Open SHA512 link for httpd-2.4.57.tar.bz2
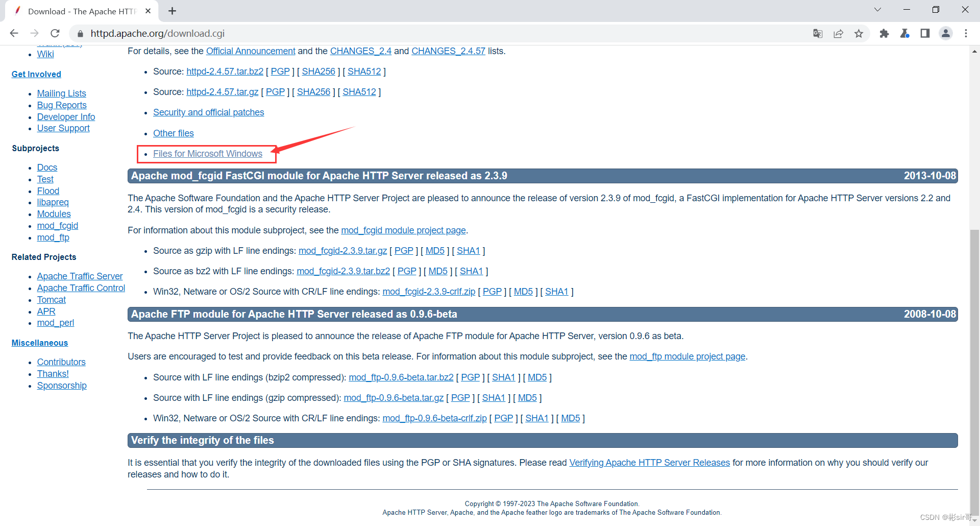The image size is (980, 526). [364, 71]
